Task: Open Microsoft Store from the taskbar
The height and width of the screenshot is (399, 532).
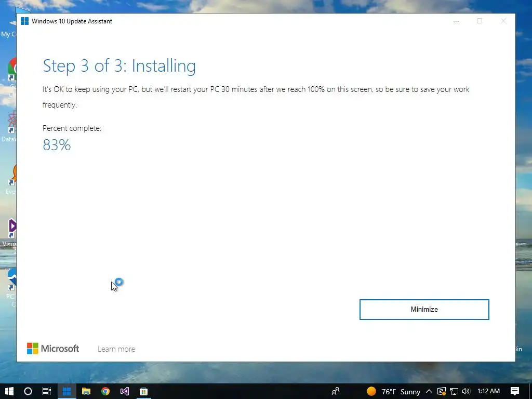Action: [143, 391]
